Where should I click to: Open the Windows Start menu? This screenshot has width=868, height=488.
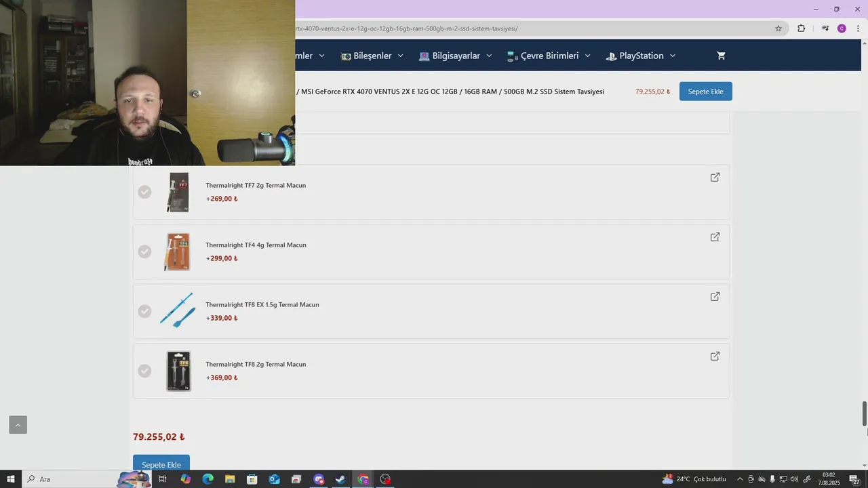[x=11, y=479]
